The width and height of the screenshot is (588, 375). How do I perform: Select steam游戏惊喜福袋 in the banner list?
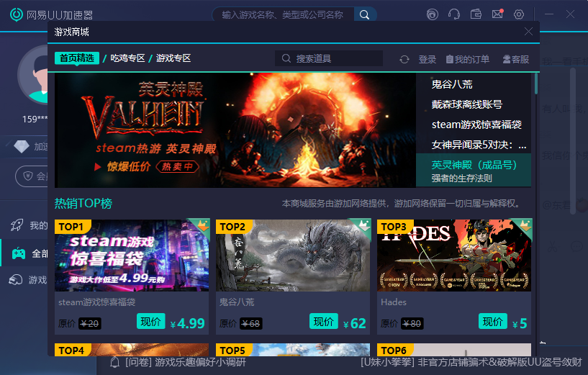point(476,125)
